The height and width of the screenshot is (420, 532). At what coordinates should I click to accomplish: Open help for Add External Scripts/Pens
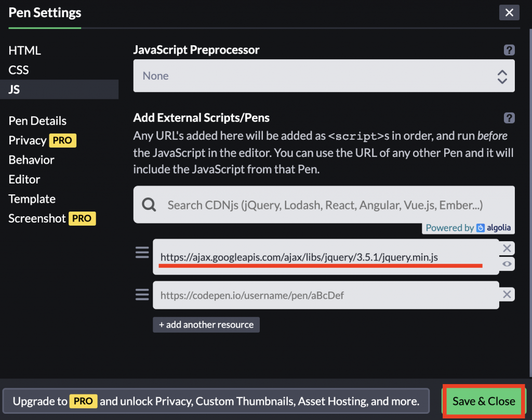[509, 118]
